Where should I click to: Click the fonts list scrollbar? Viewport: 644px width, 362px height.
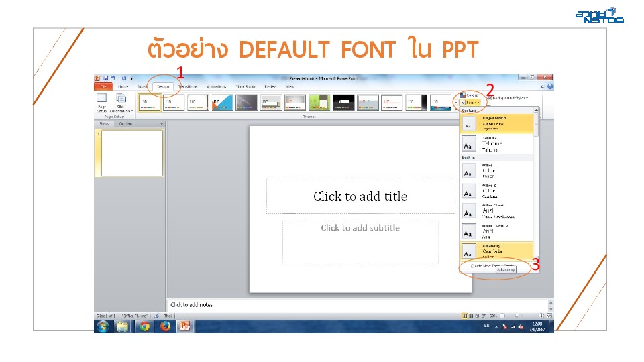click(536, 123)
